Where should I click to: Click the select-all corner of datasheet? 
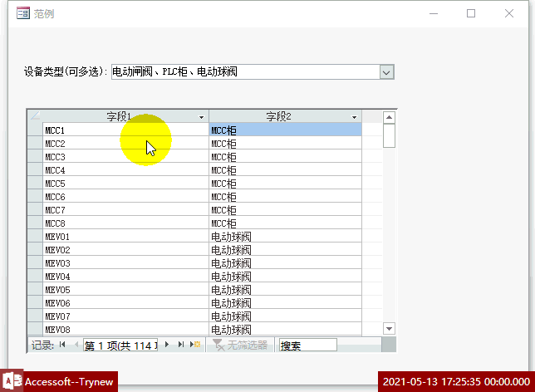tap(35, 116)
